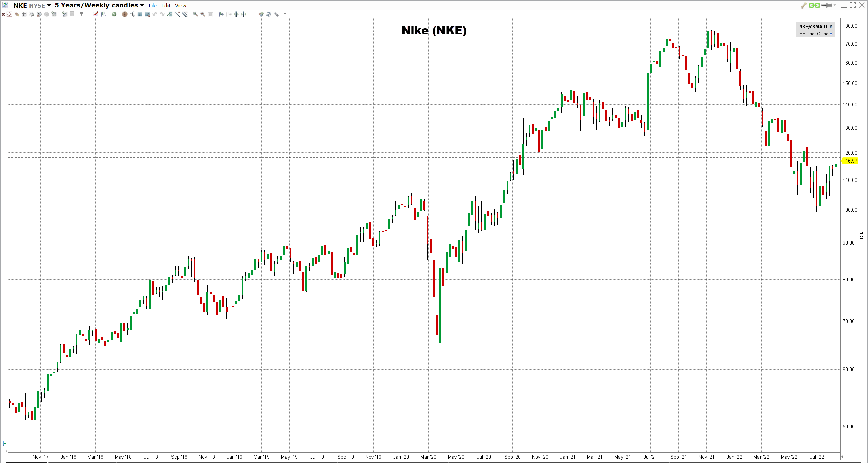Viewport: 868px width, 463px height.
Task: Click the bar with right-arrow shift icon
Action: [221, 14]
